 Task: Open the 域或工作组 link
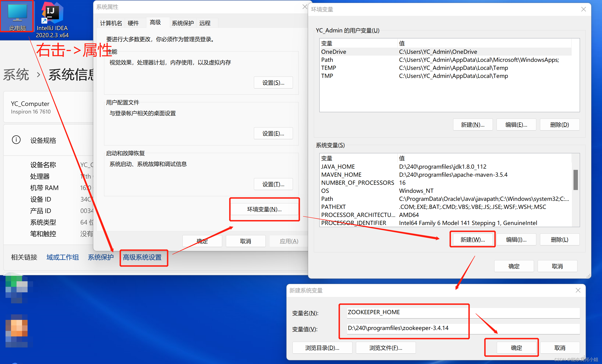62,257
